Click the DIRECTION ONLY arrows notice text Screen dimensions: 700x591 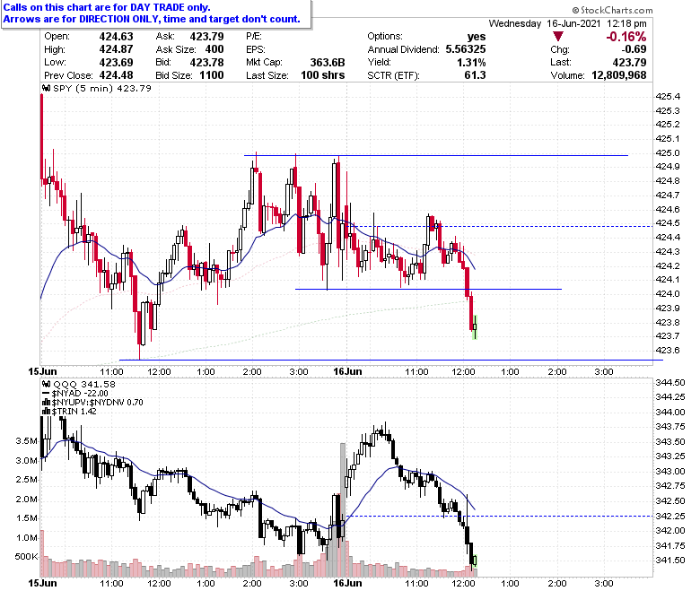[x=152, y=19]
